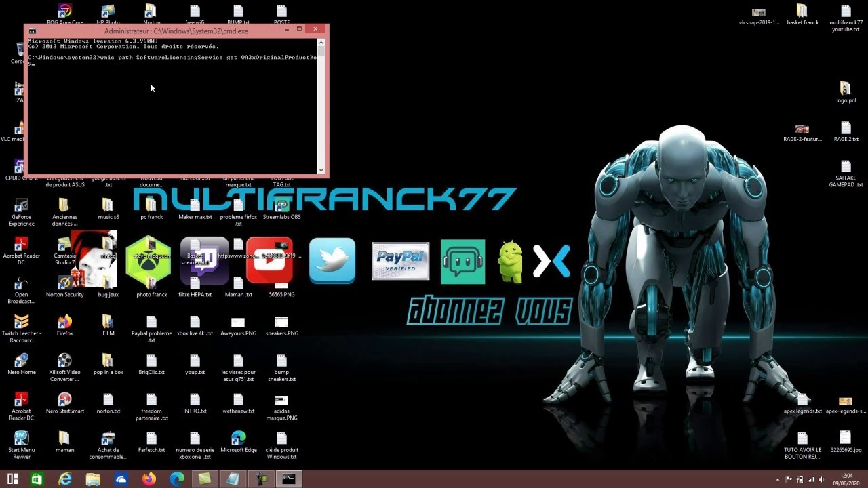Switch to cmd.exe on the taskbar

289,479
